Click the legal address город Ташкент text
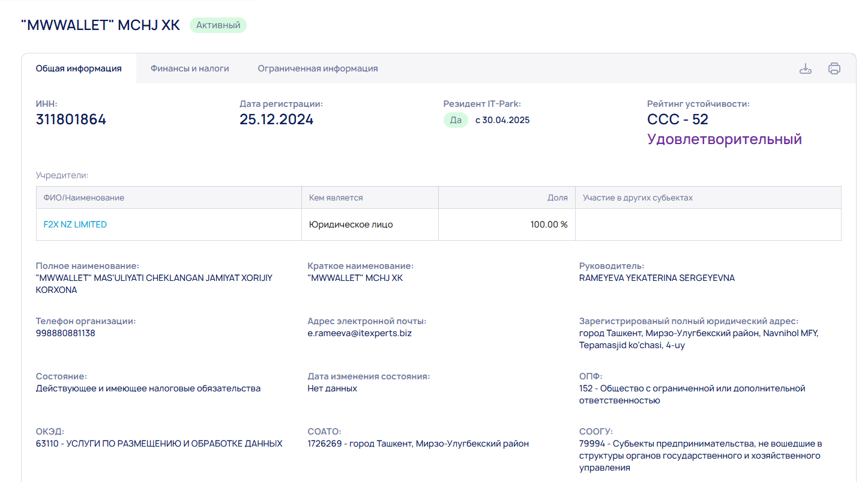The height and width of the screenshot is (482, 868). [699, 339]
